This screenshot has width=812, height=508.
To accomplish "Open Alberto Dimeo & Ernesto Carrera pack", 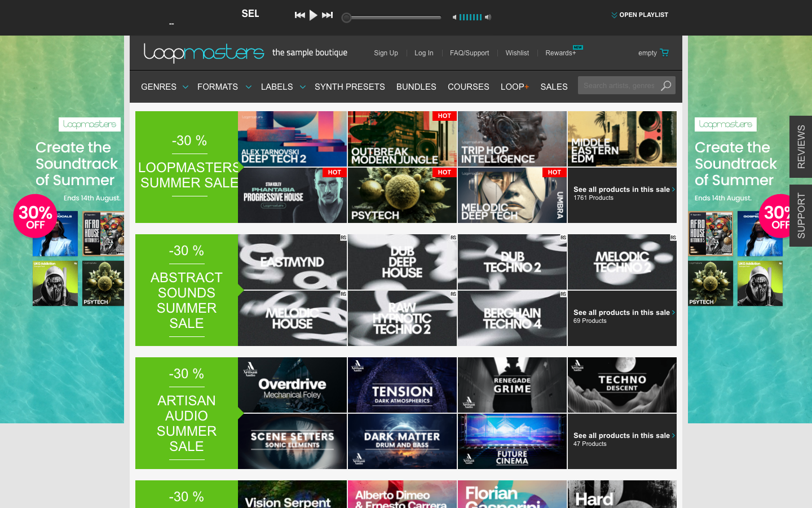I will click(402, 494).
